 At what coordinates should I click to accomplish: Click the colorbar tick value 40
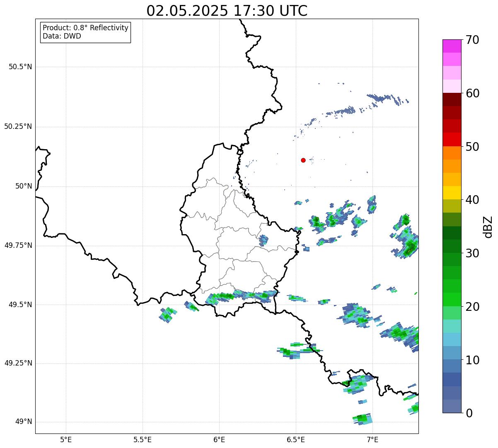472,200
